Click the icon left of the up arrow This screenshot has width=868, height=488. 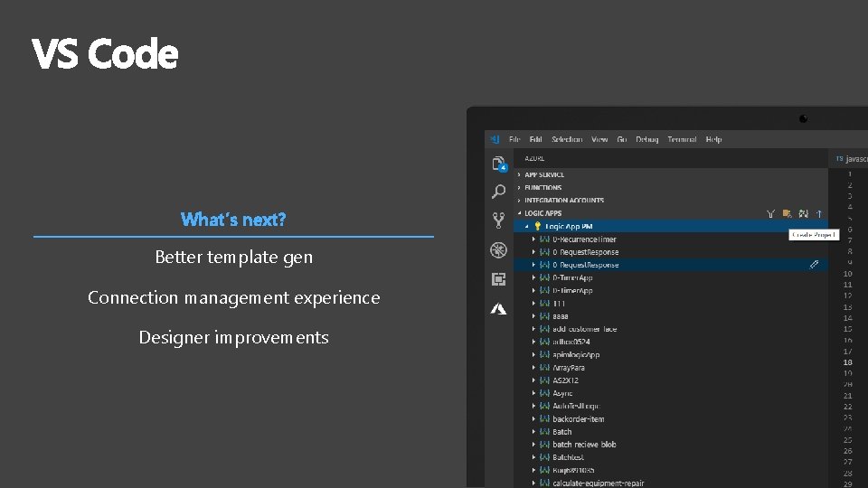(803, 213)
